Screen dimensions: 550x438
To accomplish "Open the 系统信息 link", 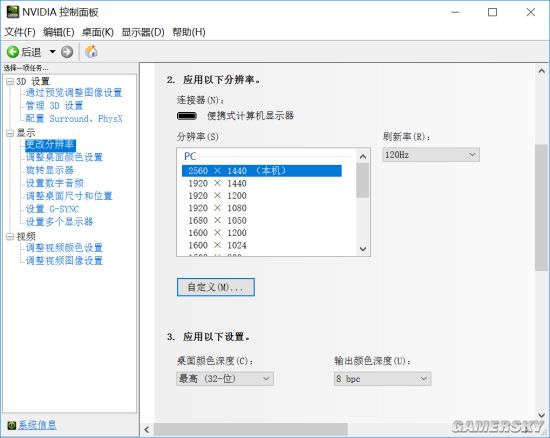I will [37, 425].
